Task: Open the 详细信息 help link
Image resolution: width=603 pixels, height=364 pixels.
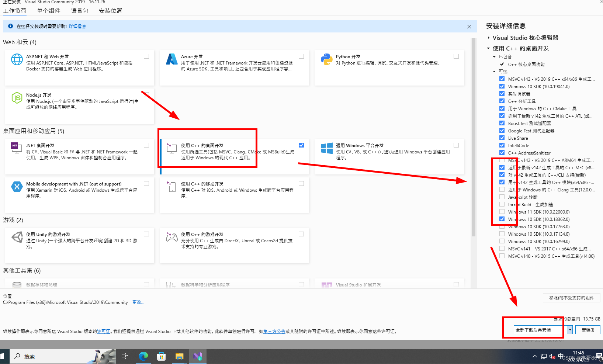Action: pyautogui.click(x=77, y=27)
